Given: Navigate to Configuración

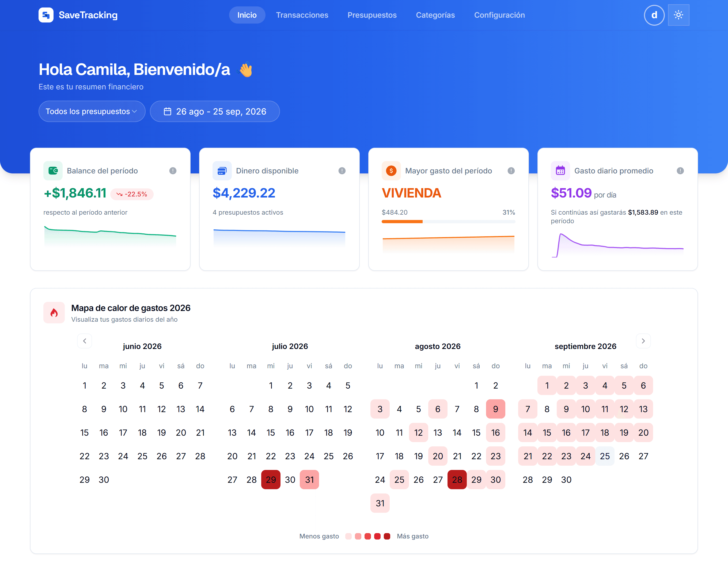Looking at the screenshot, I should pos(499,15).
